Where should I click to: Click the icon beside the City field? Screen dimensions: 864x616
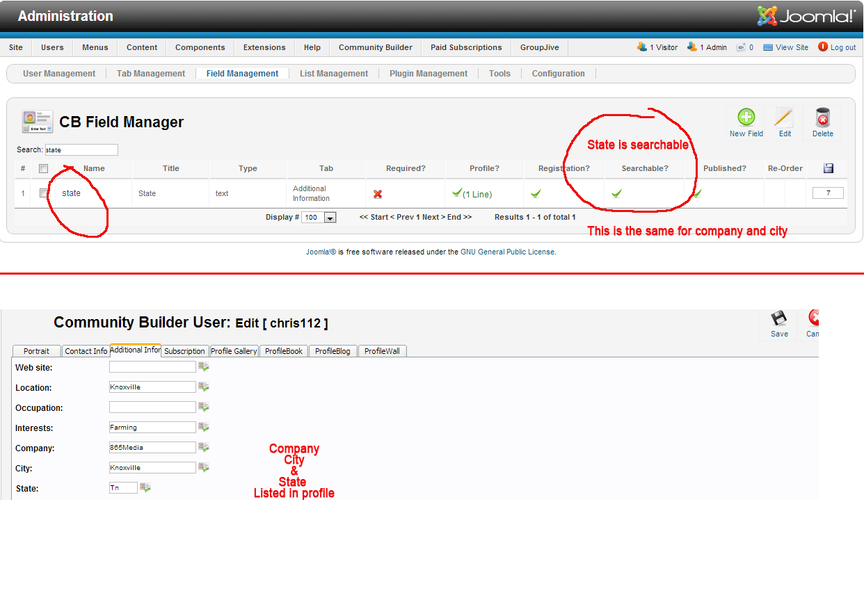pos(204,467)
